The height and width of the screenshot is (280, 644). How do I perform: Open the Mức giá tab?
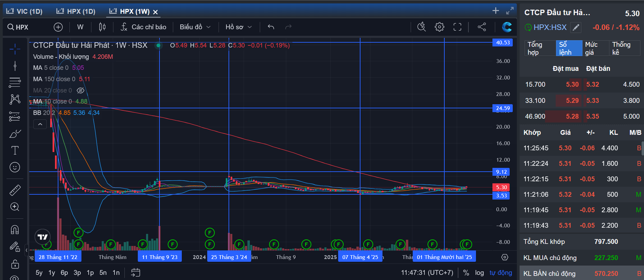596,48
